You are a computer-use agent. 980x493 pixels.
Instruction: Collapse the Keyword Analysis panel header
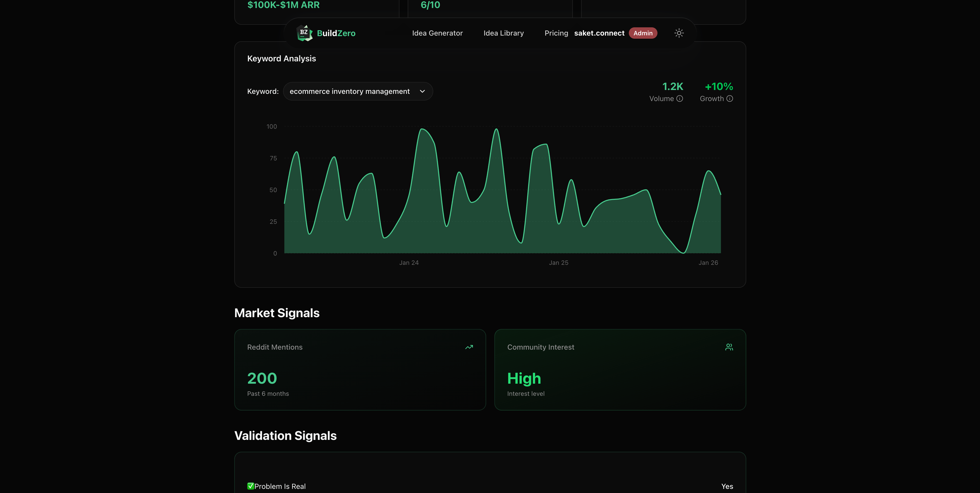coord(282,58)
